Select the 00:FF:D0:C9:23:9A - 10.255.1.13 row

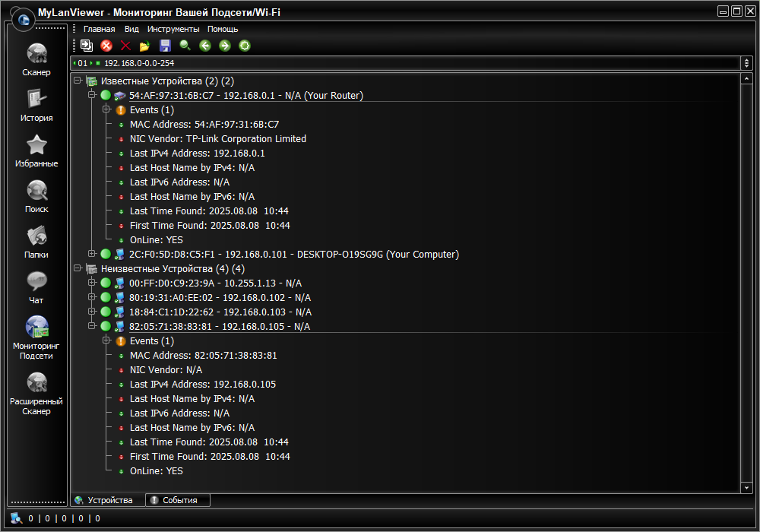point(215,283)
